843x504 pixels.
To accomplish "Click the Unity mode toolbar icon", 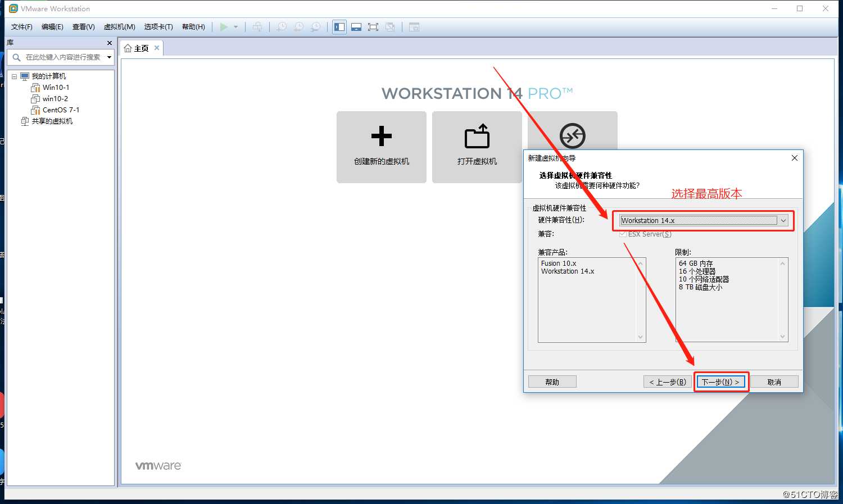I will [x=390, y=27].
